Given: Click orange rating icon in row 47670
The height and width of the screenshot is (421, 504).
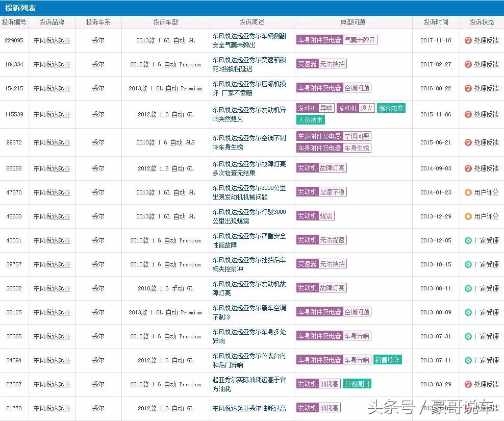Looking at the screenshot, I should point(468,192).
